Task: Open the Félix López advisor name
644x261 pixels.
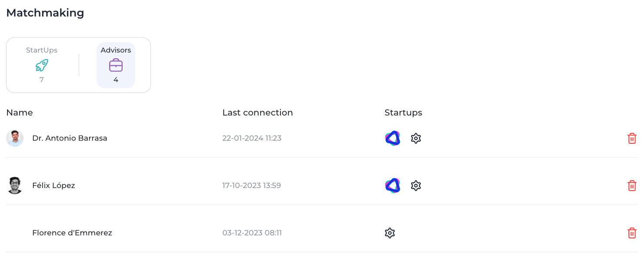Action: tap(53, 185)
